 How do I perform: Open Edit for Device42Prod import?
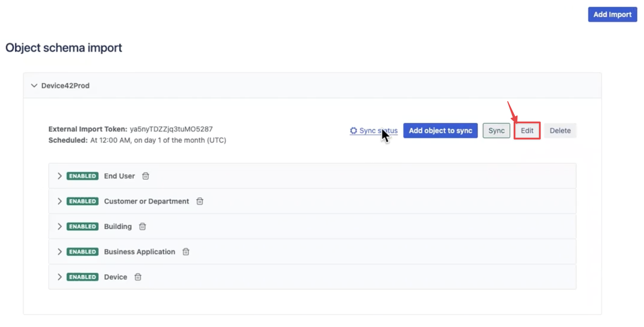pos(527,131)
